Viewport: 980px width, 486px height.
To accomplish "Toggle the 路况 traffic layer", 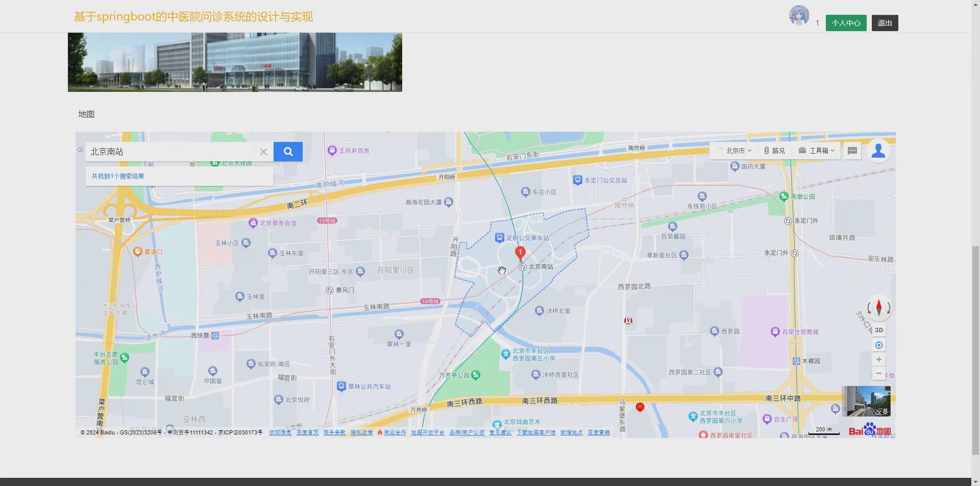I will 774,151.
